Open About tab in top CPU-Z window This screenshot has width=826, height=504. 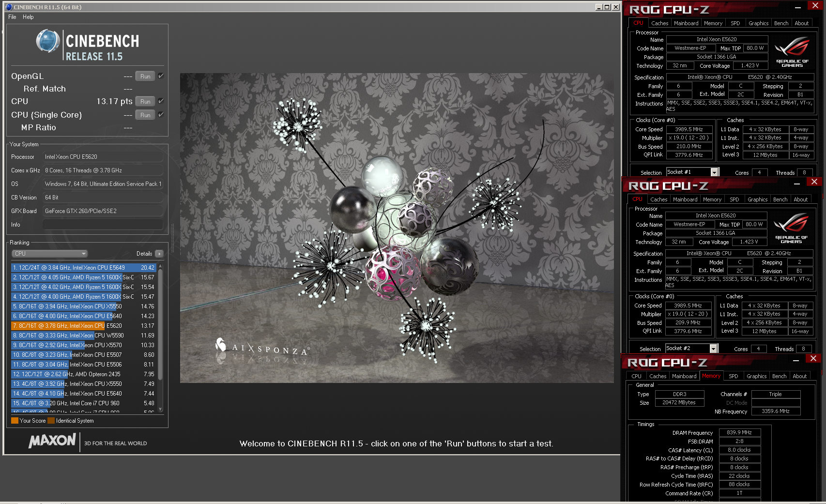[801, 23]
